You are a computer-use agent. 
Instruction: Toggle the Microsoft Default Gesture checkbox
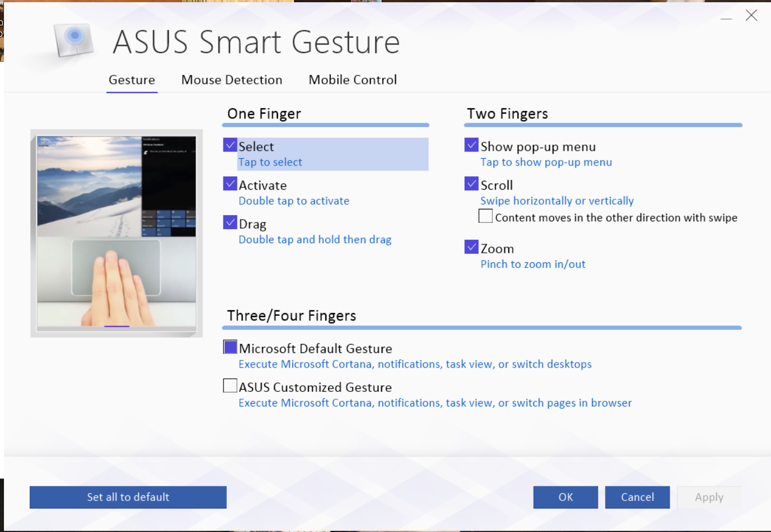230,347
